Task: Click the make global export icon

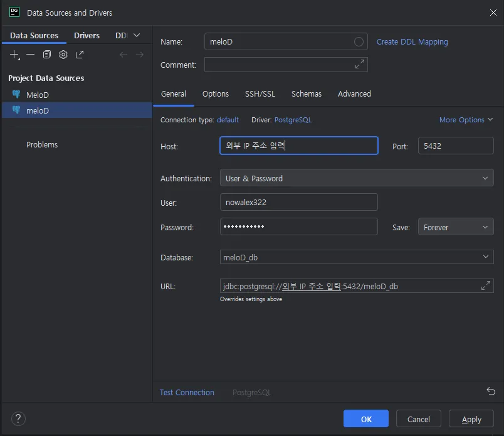Action: pyautogui.click(x=80, y=55)
